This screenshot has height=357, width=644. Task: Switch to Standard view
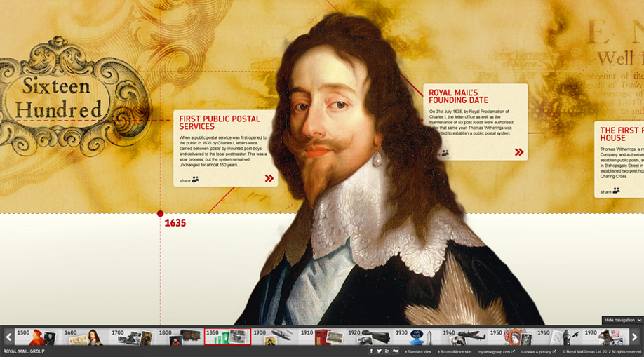417,351
